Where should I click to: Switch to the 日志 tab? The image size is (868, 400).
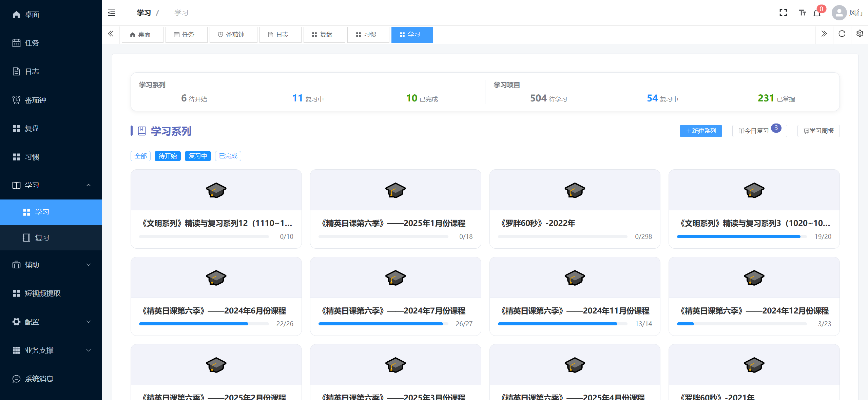click(x=280, y=35)
